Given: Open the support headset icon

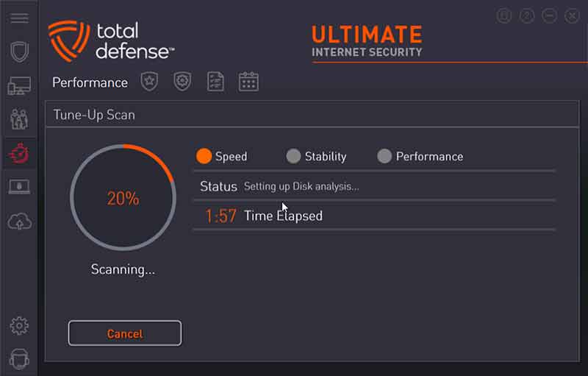Looking at the screenshot, I should [19, 359].
